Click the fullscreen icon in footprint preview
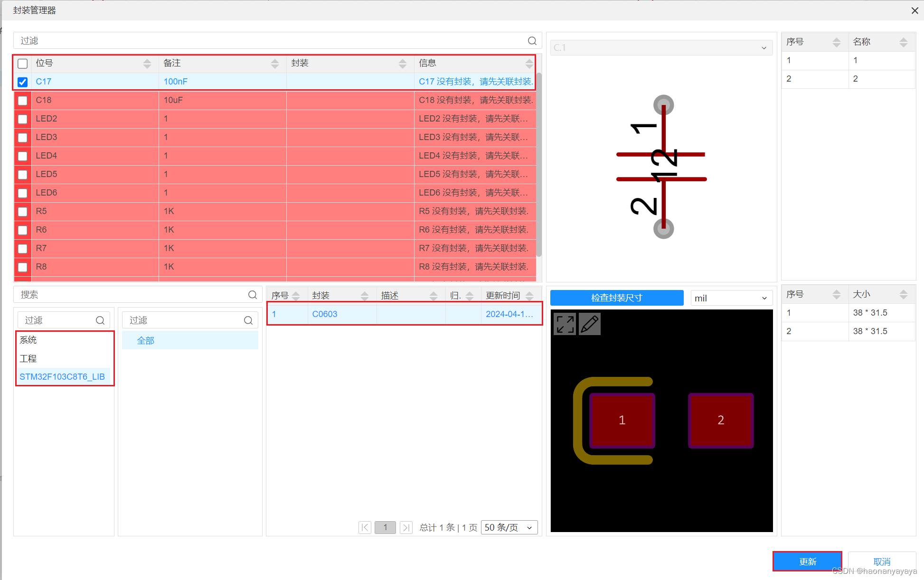924x580 pixels. coord(565,324)
